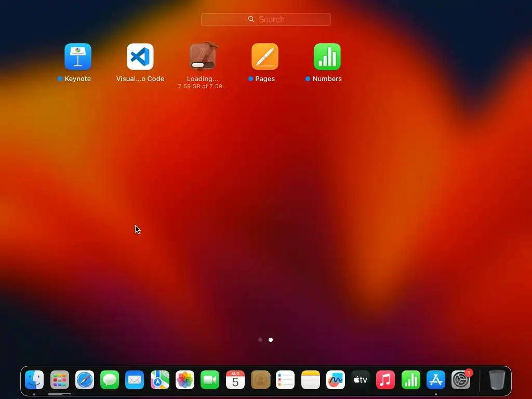
Task: Click the "7.59 GB of 7.59..." text
Action: [x=203, y=86]
